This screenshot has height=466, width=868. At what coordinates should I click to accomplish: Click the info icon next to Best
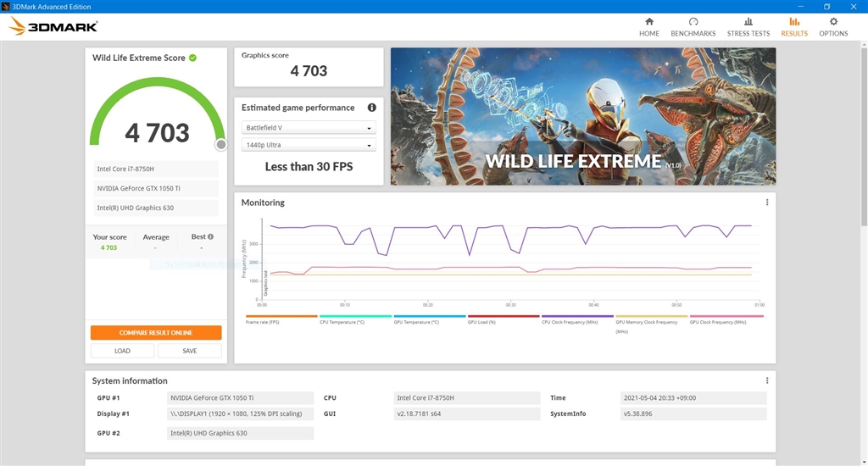tap(210, 236)
